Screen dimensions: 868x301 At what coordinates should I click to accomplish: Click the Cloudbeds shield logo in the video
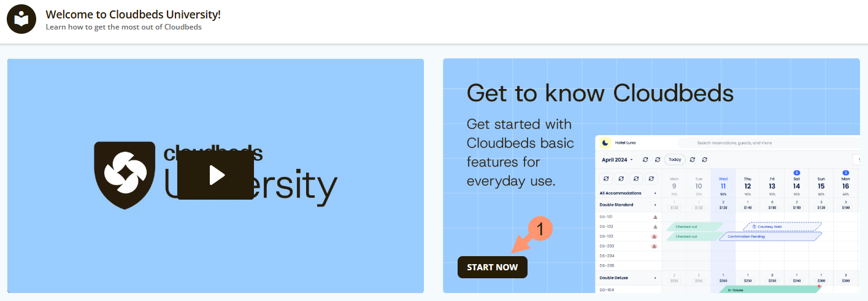pyautogui.click(x=125, y=175)
